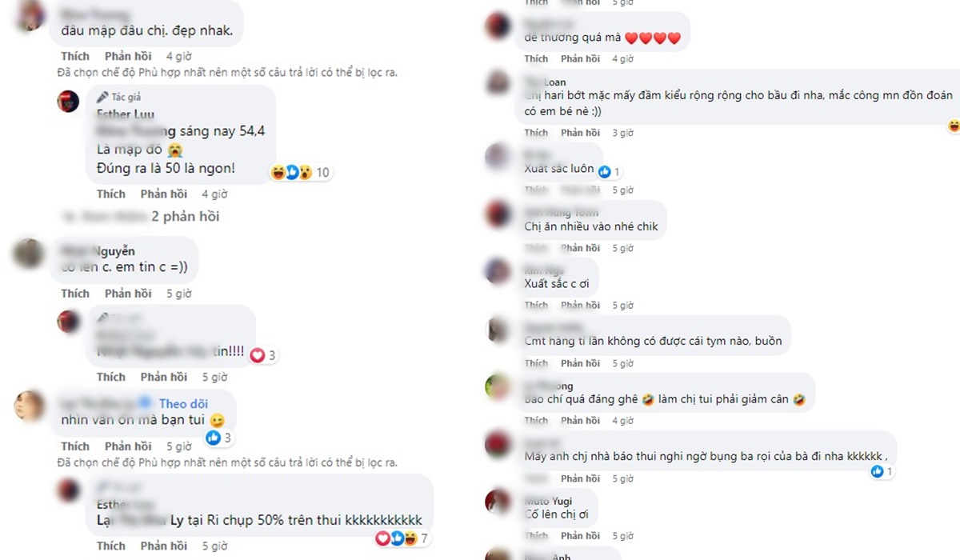Open like reaction on 'Xuất sắc luôn' comment
The image size is (960, 560).
click(x=610, y=171)
